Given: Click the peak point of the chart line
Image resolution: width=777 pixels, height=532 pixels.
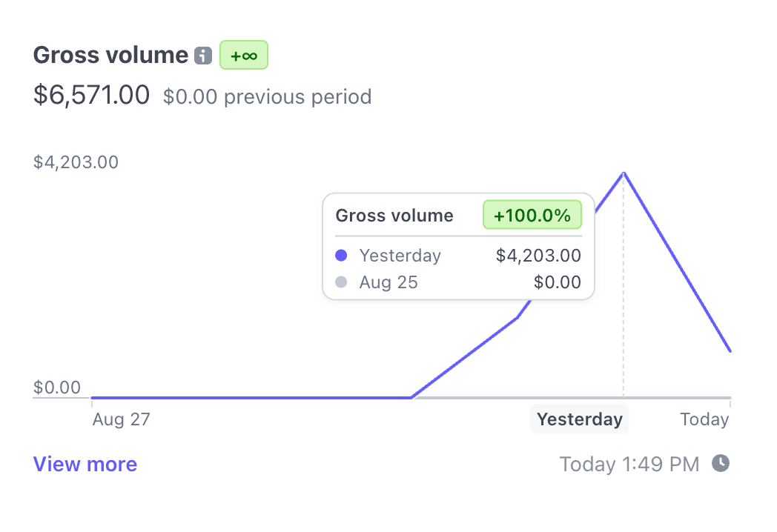Looking at the screenshot, I should pyautogui.click(x=624, y=173).
